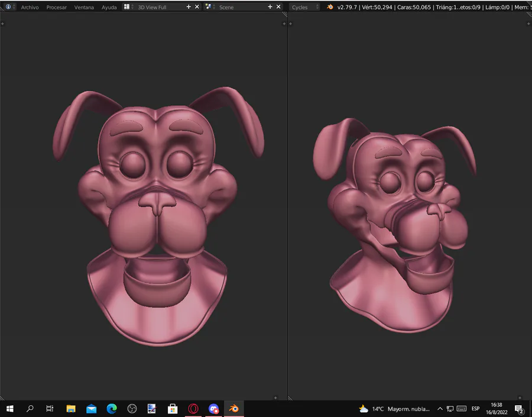Open the screen layout browser icon
Viewport: 532px width, 417px height.
coord(128,7)
